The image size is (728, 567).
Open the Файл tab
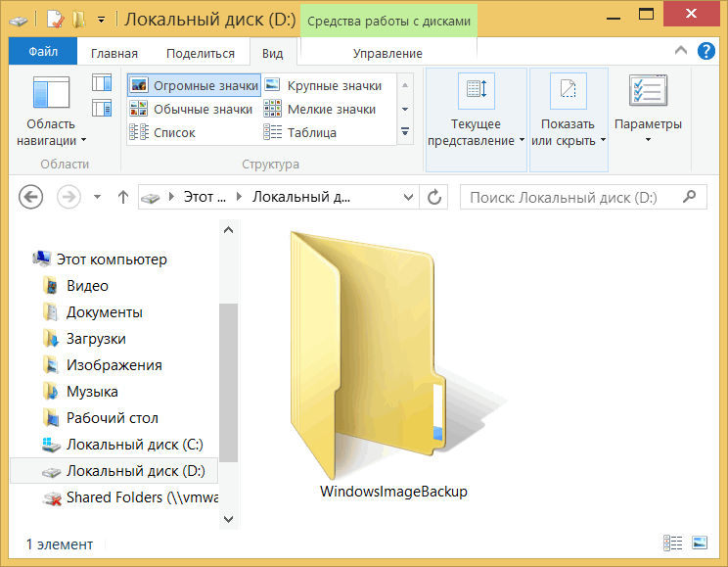click(x=43, y=52)
